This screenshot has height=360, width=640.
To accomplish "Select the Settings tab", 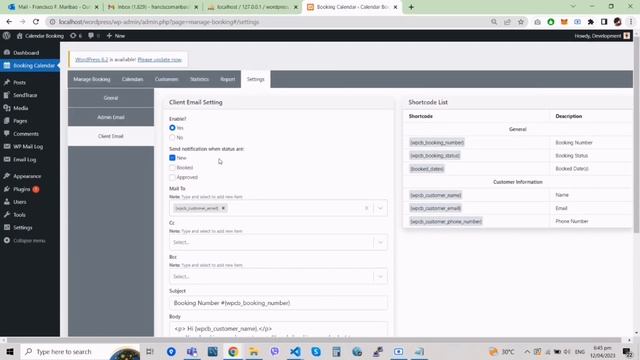I will (x=256, y=79).
